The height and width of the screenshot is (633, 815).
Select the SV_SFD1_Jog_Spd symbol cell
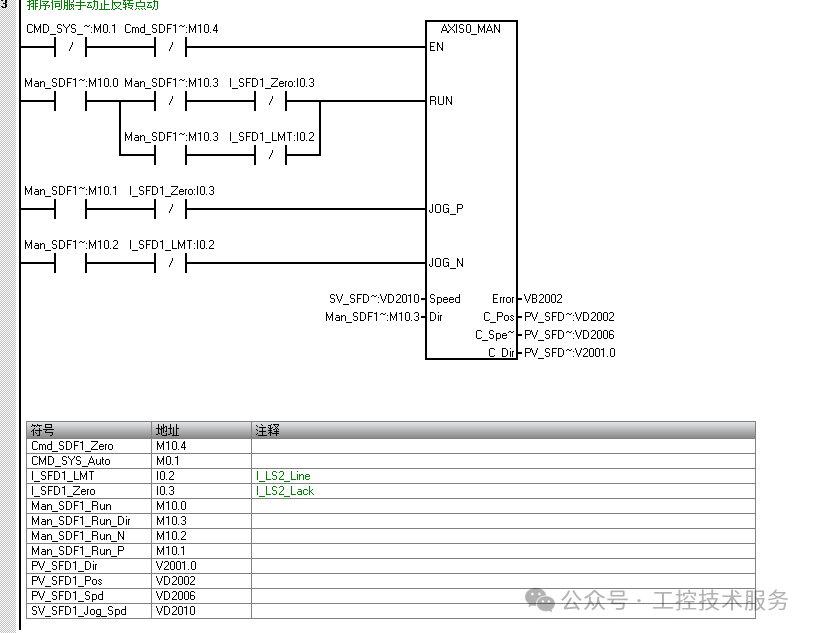89,611
